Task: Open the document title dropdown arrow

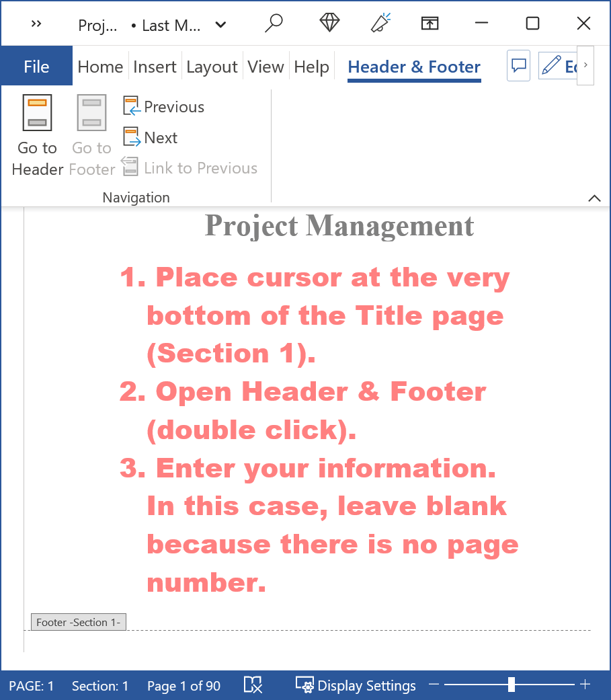Action: [x=220, y=25]
